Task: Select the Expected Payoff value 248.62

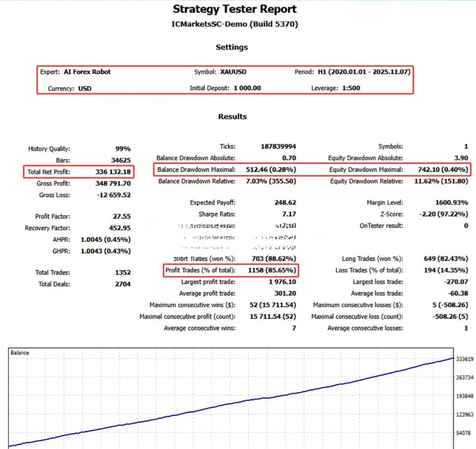Action: 285,202
